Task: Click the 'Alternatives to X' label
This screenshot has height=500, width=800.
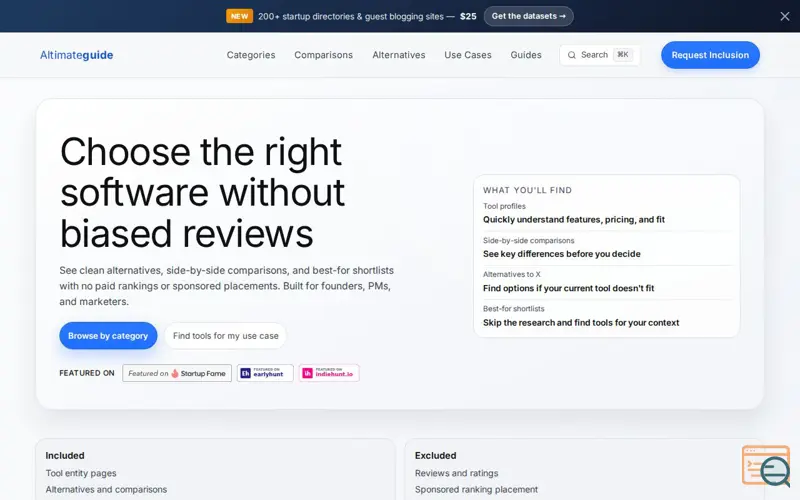Action: pyautogui.click(x=512, y=274)
